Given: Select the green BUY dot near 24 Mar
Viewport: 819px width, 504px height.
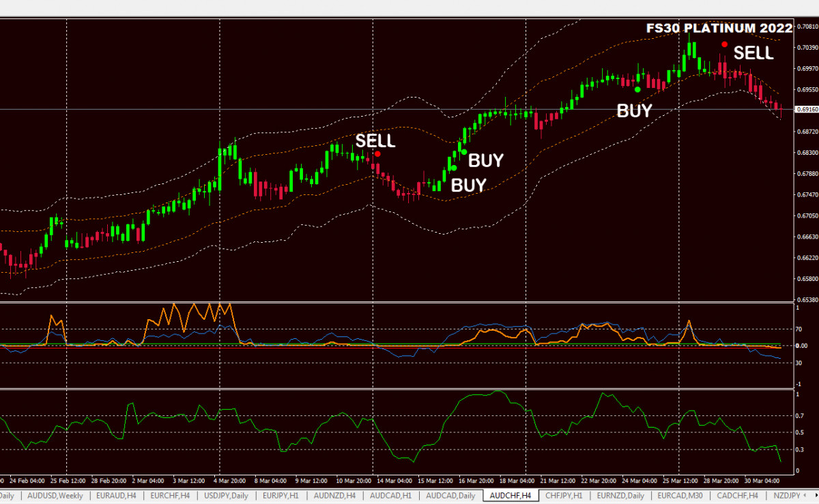Looking at the screenshot, I should 637,89.
